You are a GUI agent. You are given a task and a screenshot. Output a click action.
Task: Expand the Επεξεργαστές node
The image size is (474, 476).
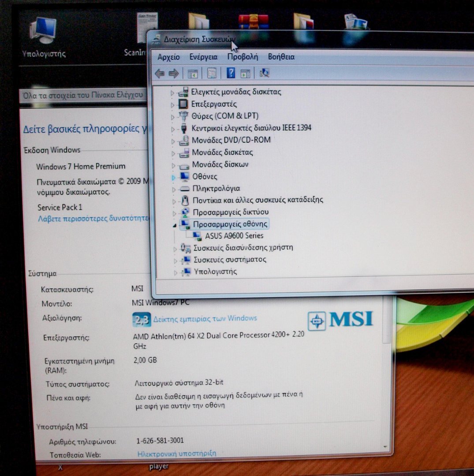coord(172,105)
